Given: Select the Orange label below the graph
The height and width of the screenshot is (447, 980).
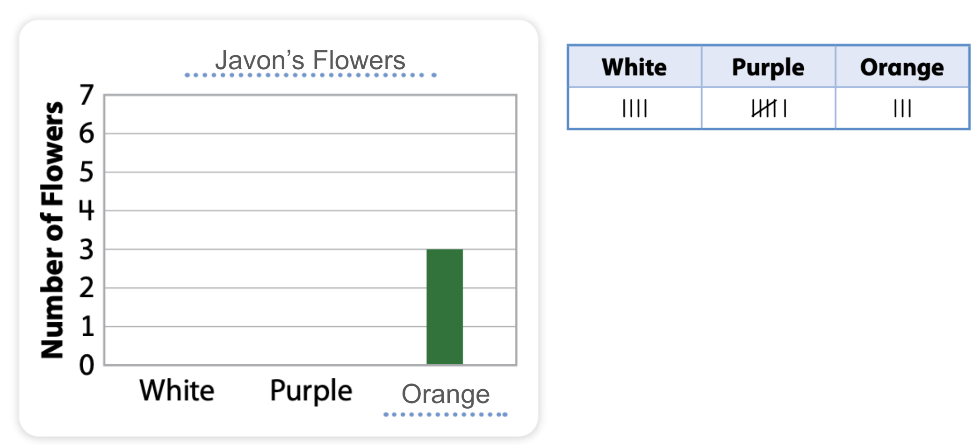Looking at the screenshot, I should (446, 394).
